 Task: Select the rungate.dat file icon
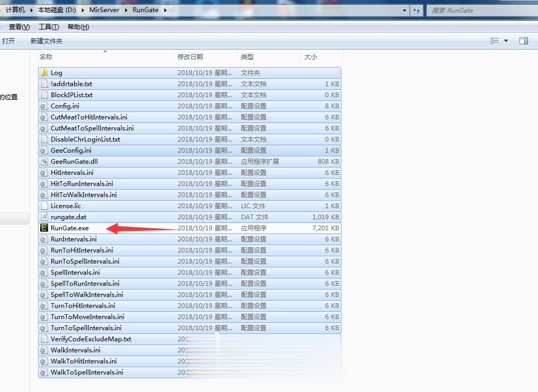point(44,217)
